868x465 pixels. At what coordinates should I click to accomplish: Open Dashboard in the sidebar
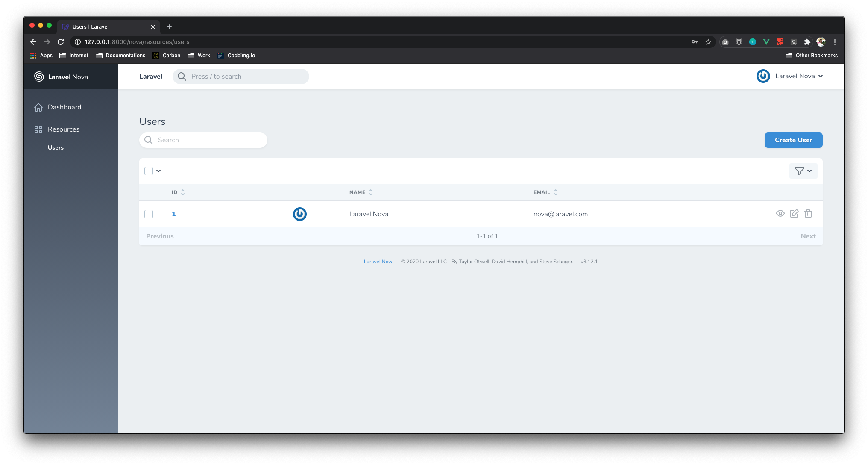[64, 107]
